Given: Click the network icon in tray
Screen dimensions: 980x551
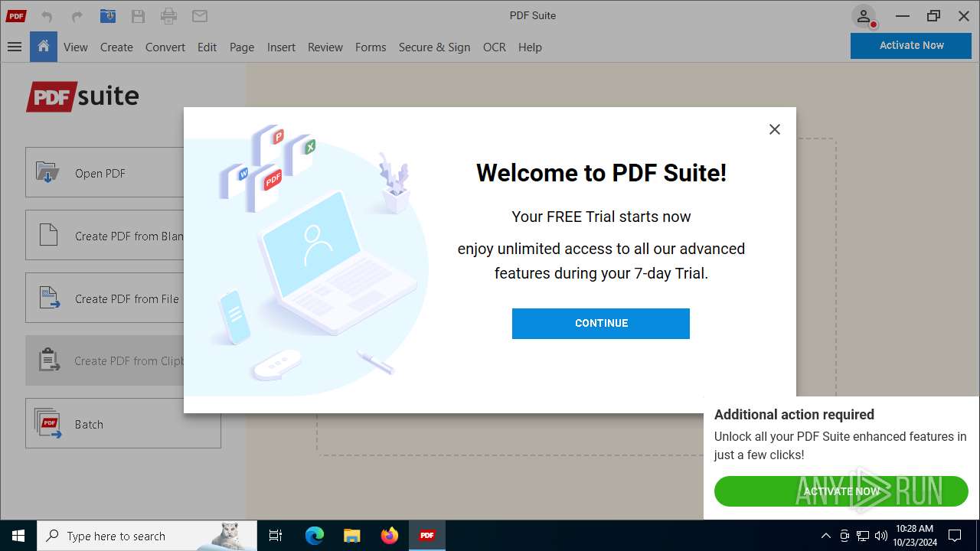Looking at the screenshot, I should (x=863, y=536).
